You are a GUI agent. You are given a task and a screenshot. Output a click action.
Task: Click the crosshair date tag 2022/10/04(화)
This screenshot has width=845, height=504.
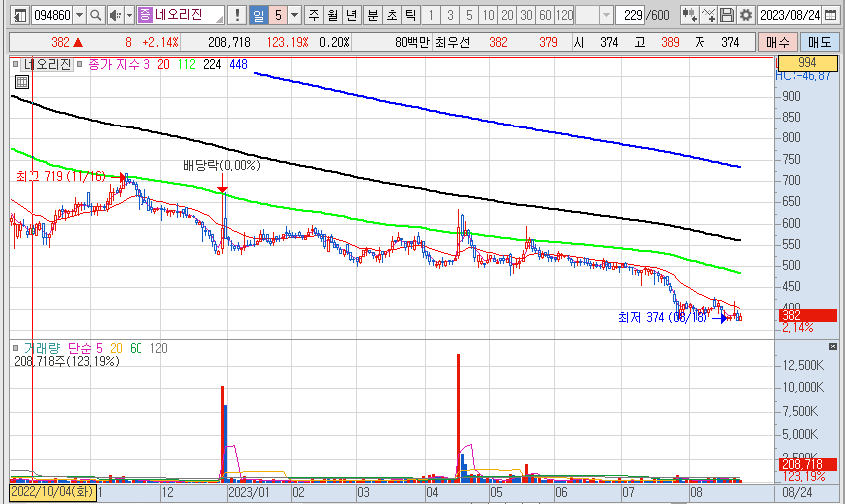[52, 492]
